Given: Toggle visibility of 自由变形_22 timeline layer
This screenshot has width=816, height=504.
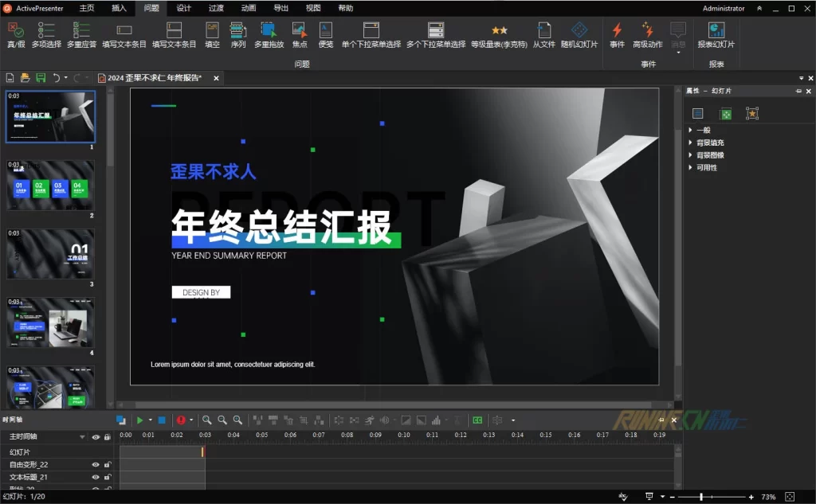Looking at the screenshot, I should coord(96,464).
